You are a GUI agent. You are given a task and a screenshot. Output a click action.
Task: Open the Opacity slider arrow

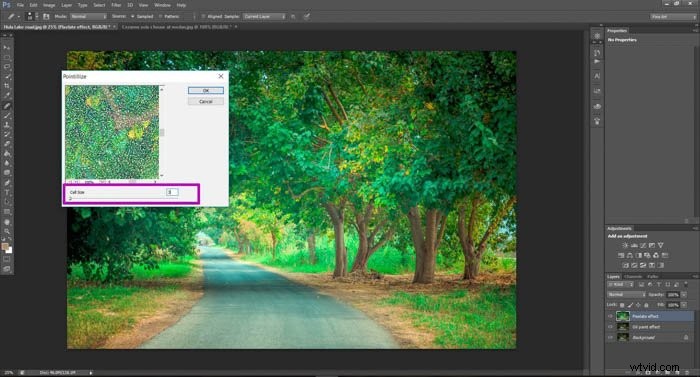684,295
